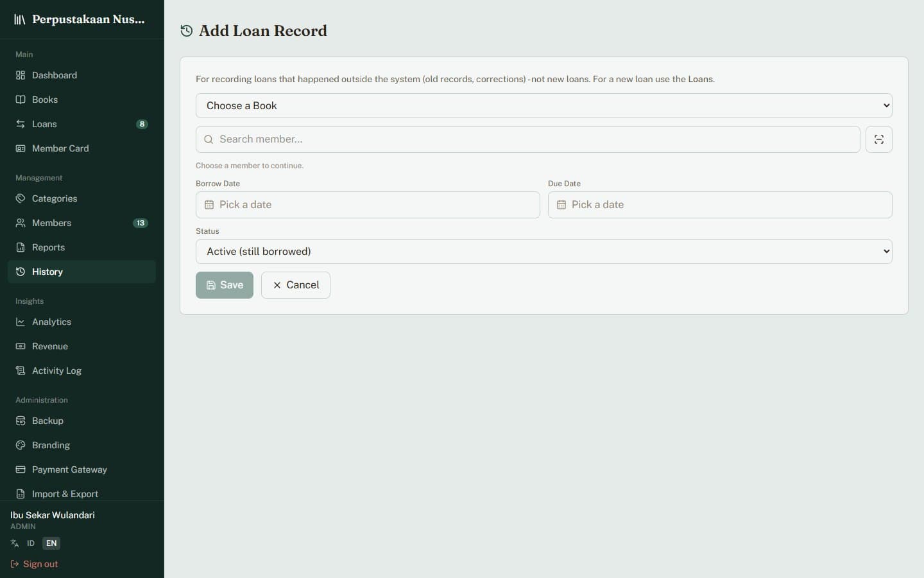Click the Save button
Image resolution: width=924 pixels, height=578 pixels.
coord(225,285)
